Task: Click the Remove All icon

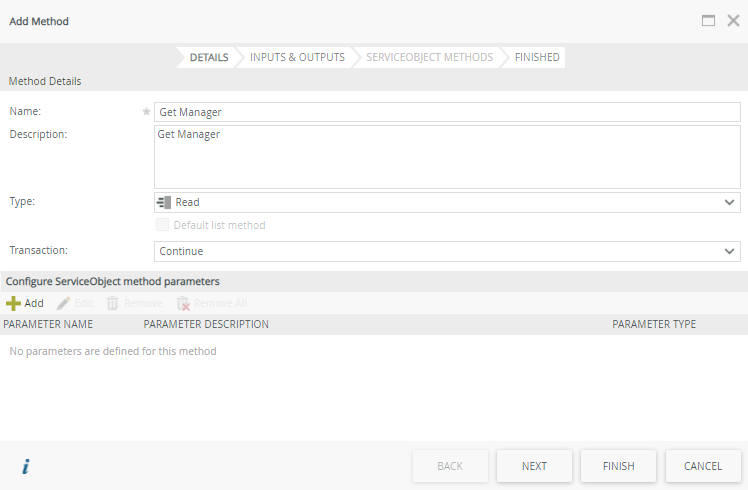Action: [183, 303]
